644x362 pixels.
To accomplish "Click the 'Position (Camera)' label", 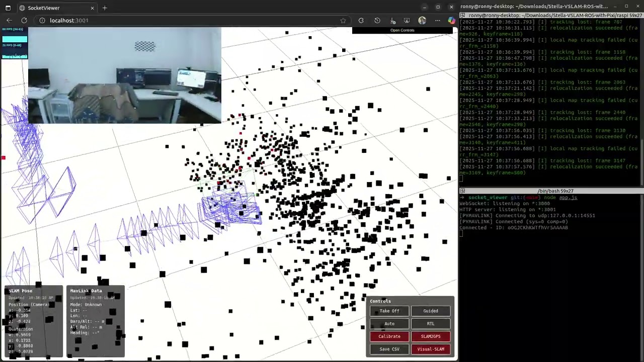I will [x=29, y=305].
